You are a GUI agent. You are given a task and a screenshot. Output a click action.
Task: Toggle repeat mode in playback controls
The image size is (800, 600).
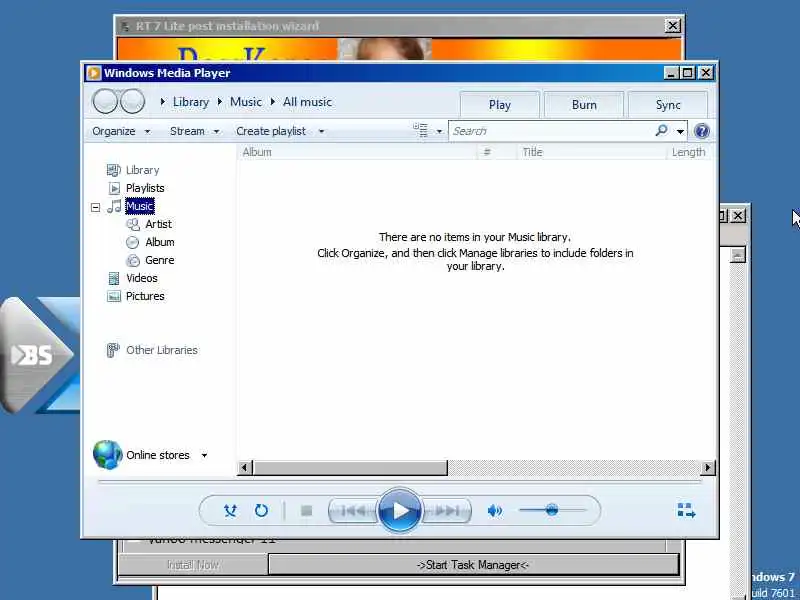coord(261,510)
